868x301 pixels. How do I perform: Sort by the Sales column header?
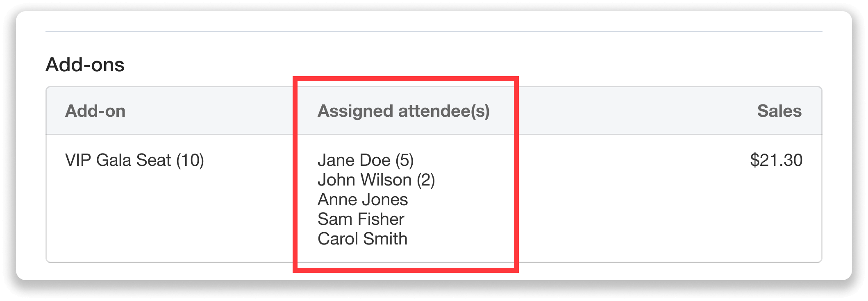pos(779,110)
